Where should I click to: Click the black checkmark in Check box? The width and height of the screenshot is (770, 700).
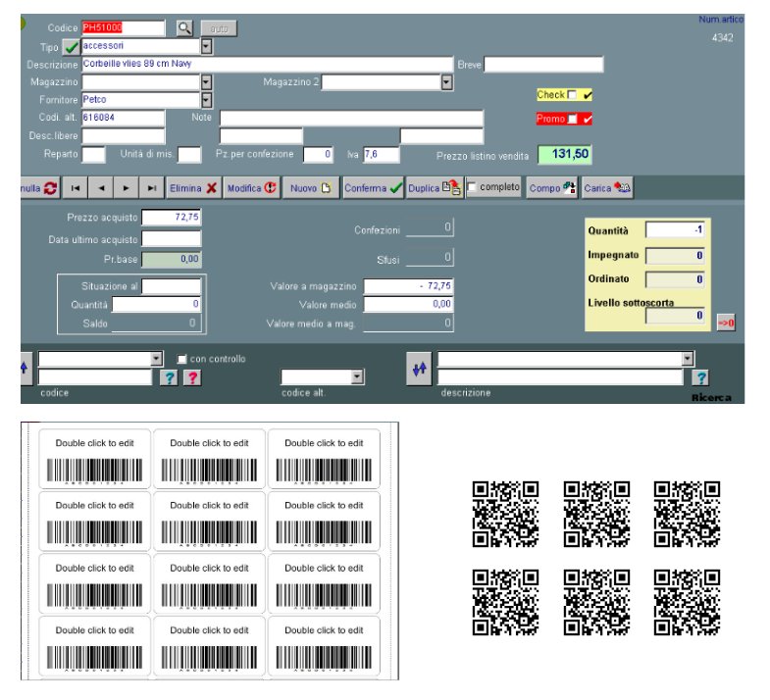point(588,95)
